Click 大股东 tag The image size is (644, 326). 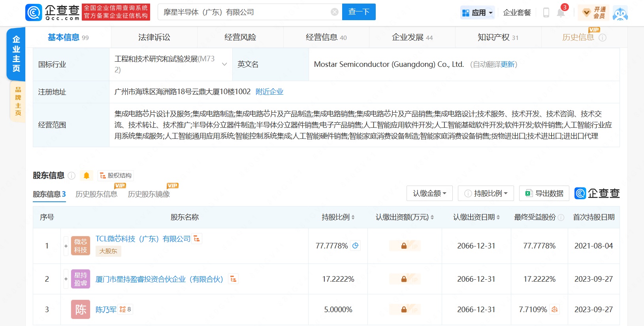(108, 251)
